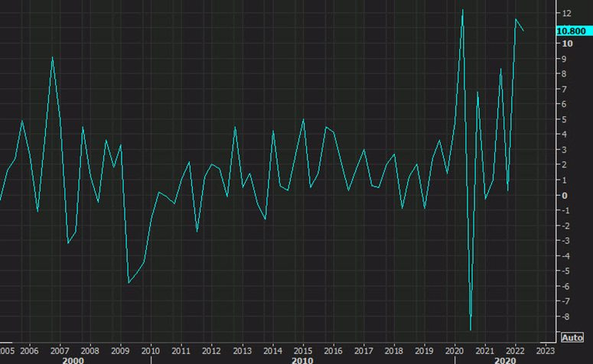This screenshot has height=364, width=593.
Task: Click the 2011 year label on axis
Action: point(181,351)
